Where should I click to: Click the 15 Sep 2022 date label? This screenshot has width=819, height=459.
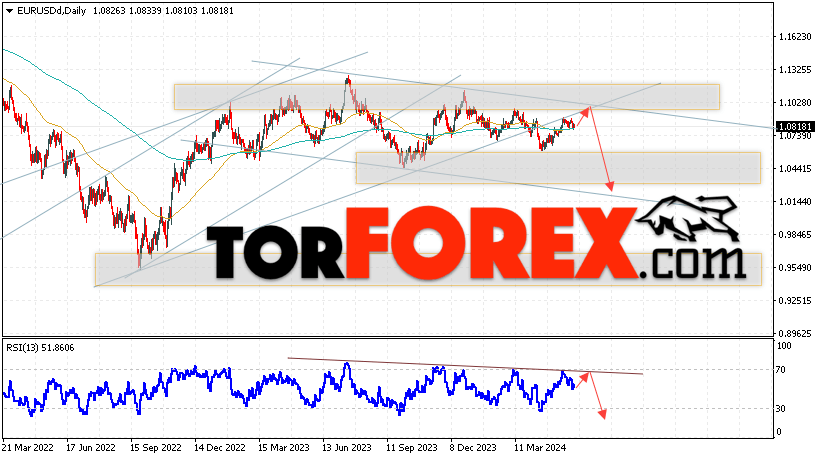tap(156, 448)
